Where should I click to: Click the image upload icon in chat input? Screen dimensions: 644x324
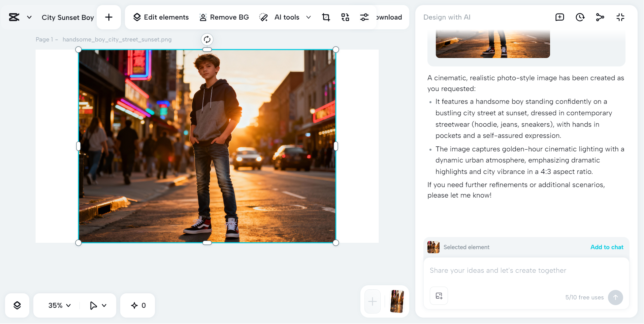pos(439,295)
